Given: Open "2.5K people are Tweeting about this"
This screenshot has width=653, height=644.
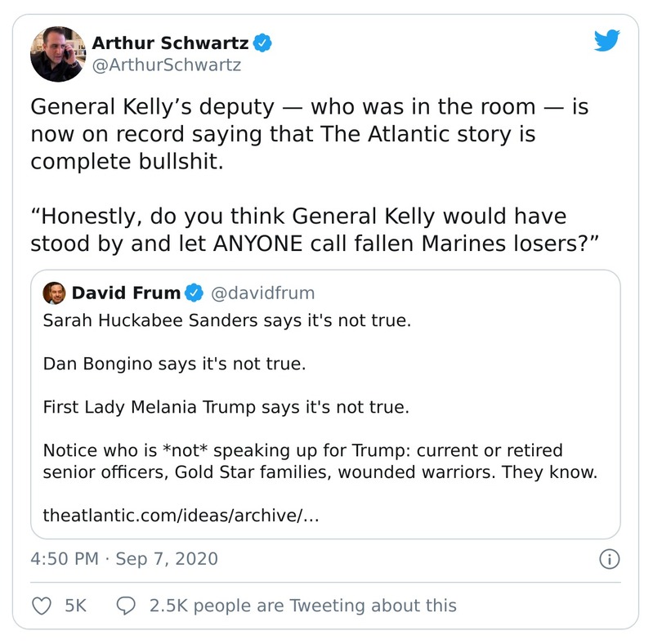Looking at the screenshot, I should point(302,606).
